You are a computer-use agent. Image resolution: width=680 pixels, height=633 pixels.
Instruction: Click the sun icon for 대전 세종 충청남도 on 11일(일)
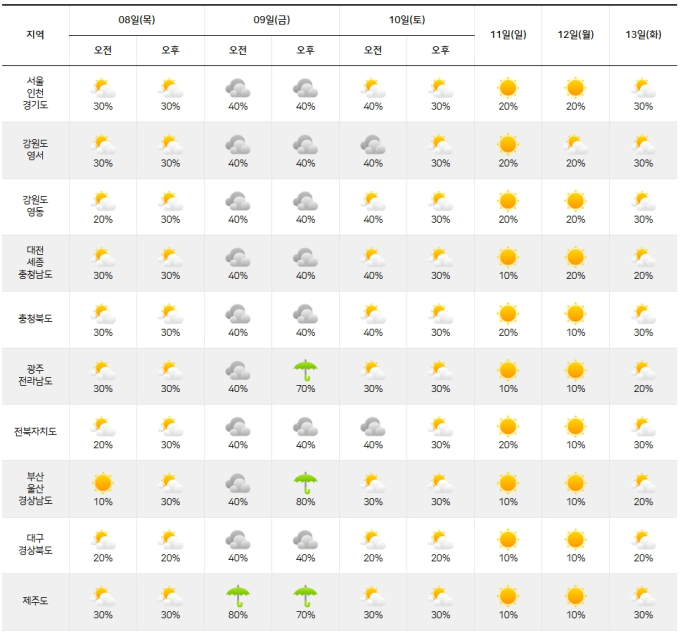click(508, 257)
